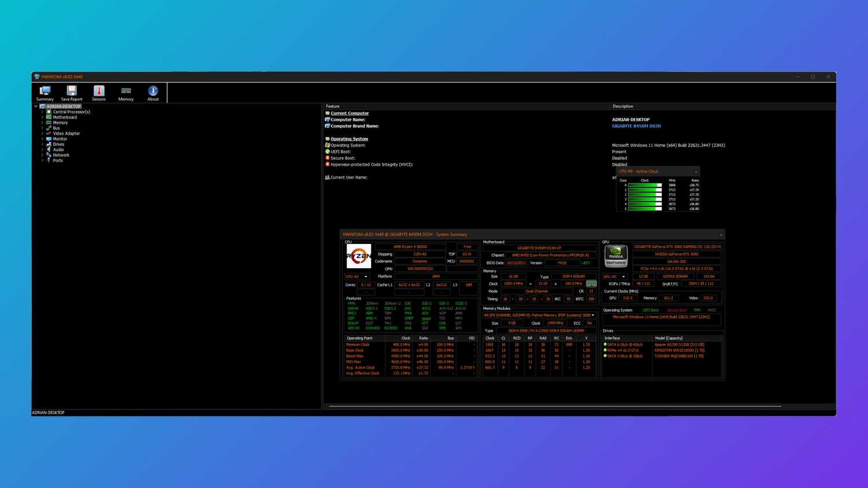Viewport: 868px width, 488px height.
Task: Expand the Central Processor(s) tree node
Action: point(42,112)
